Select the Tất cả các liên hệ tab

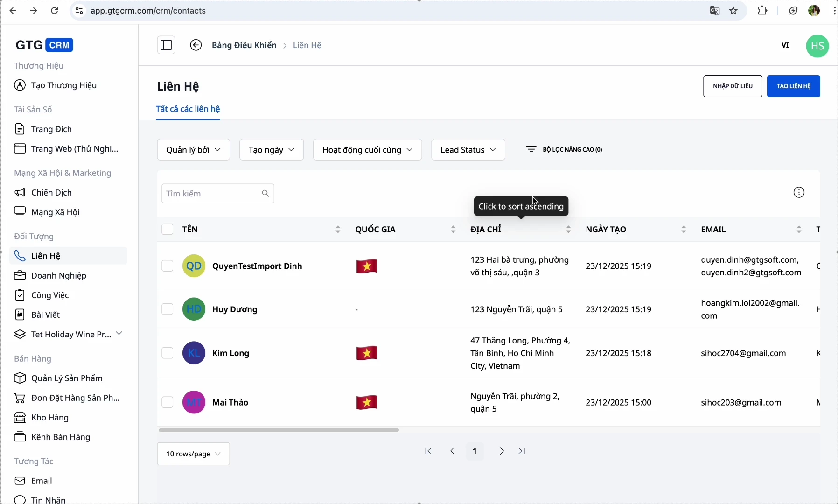pos(188,109)
